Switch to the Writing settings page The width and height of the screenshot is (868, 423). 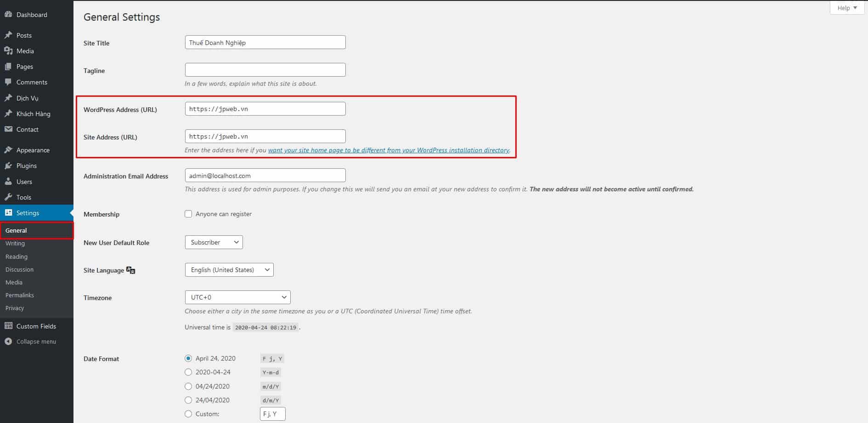click(x=15, y=243)
